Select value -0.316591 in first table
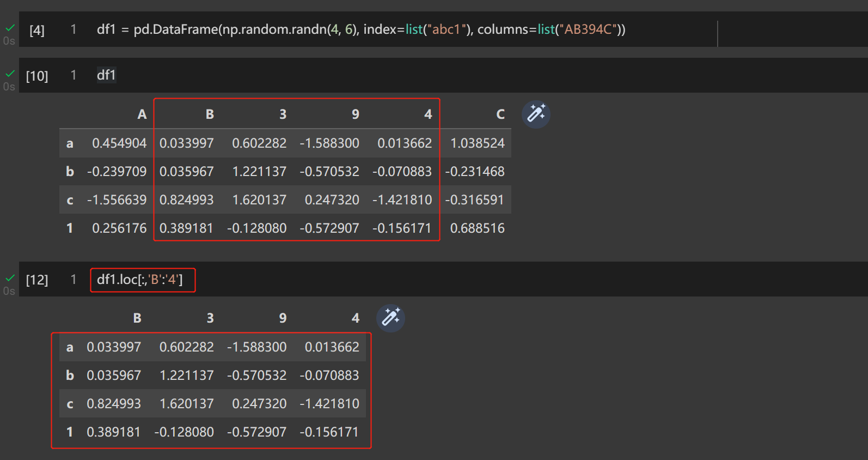This screenshot has height=460, width=868. pyautogui.click(x=475, y=200)
